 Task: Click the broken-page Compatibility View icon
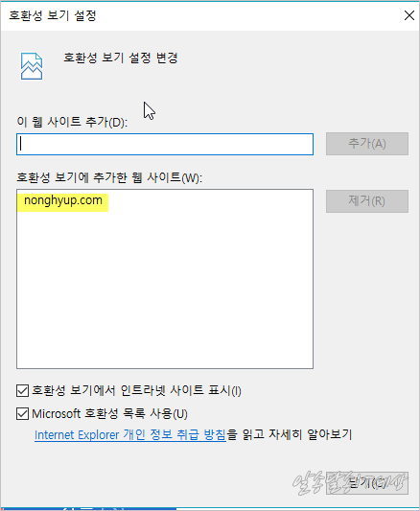click(32, 66)
